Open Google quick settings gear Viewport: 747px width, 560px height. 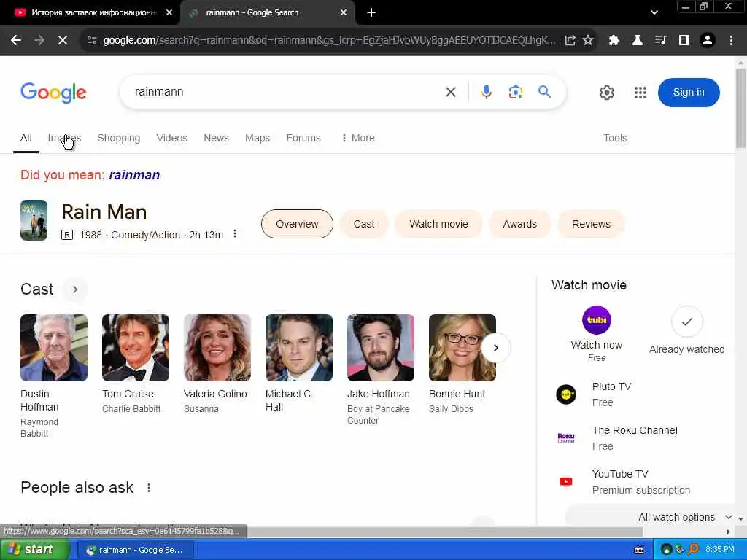point(606,93)
